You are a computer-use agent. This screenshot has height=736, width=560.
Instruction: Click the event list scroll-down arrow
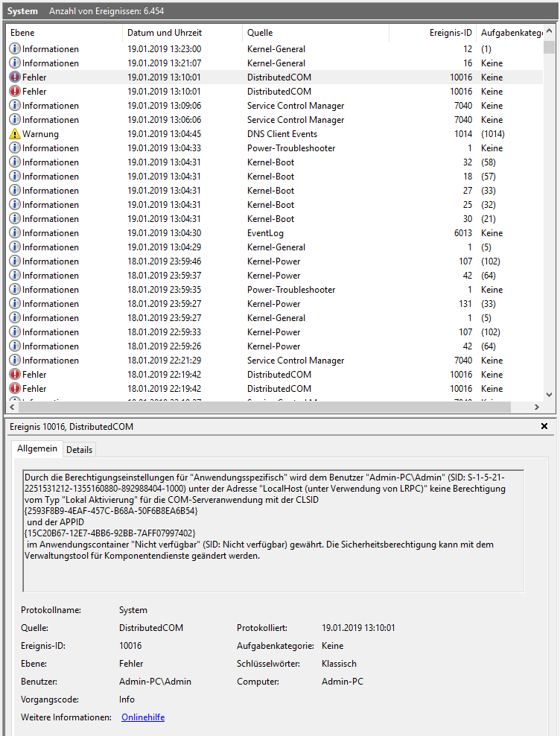(x=550, y=395)
